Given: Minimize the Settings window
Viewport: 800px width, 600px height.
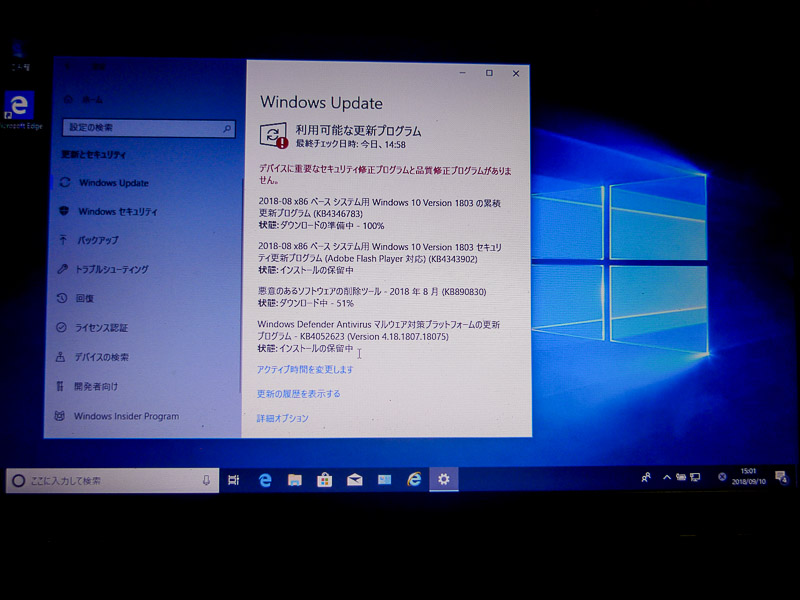Looking at the screenshot, I should 462,73.
